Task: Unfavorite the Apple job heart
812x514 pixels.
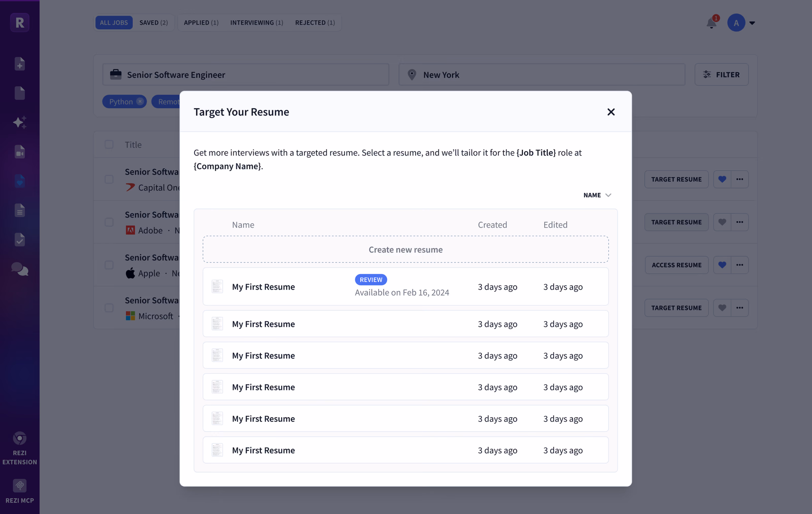Action: click(x=722, y=265)
